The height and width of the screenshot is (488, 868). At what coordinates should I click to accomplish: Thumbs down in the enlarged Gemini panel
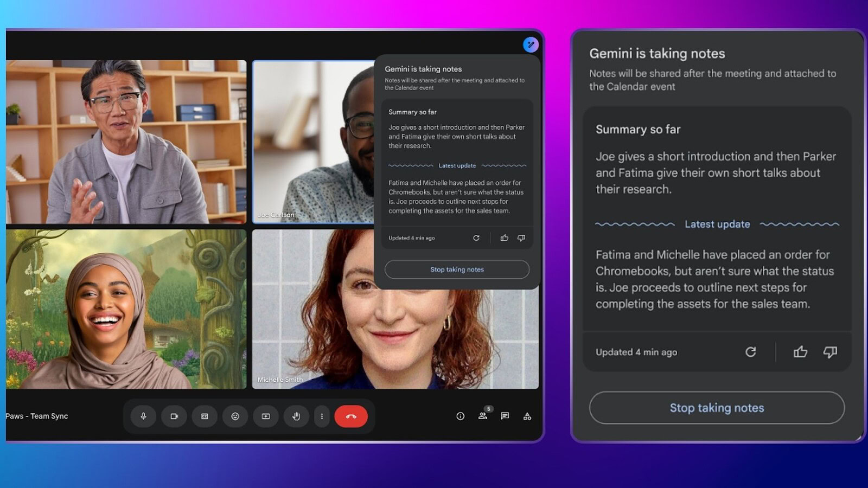pos(830,352)
